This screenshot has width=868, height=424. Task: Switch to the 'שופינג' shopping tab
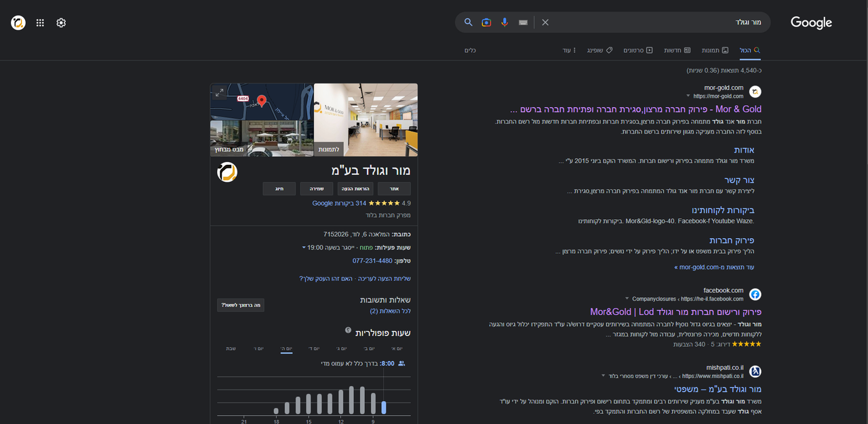point(599,50)
